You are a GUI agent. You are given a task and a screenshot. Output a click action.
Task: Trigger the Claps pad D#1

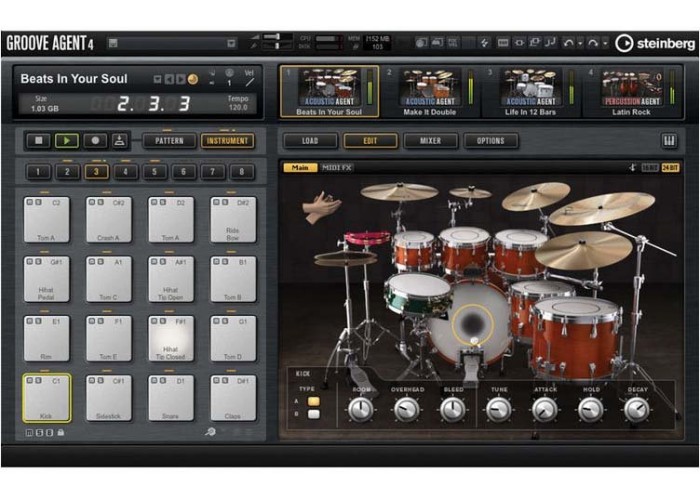tap(233, 398)
